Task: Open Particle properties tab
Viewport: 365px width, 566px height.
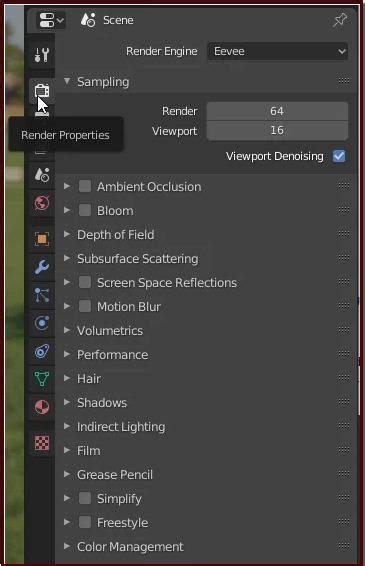Action: point(42,295)
